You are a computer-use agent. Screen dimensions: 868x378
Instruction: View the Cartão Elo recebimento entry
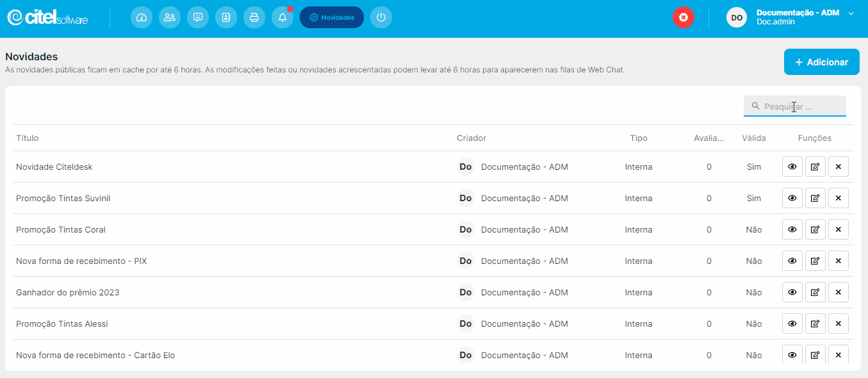[792, 355]
